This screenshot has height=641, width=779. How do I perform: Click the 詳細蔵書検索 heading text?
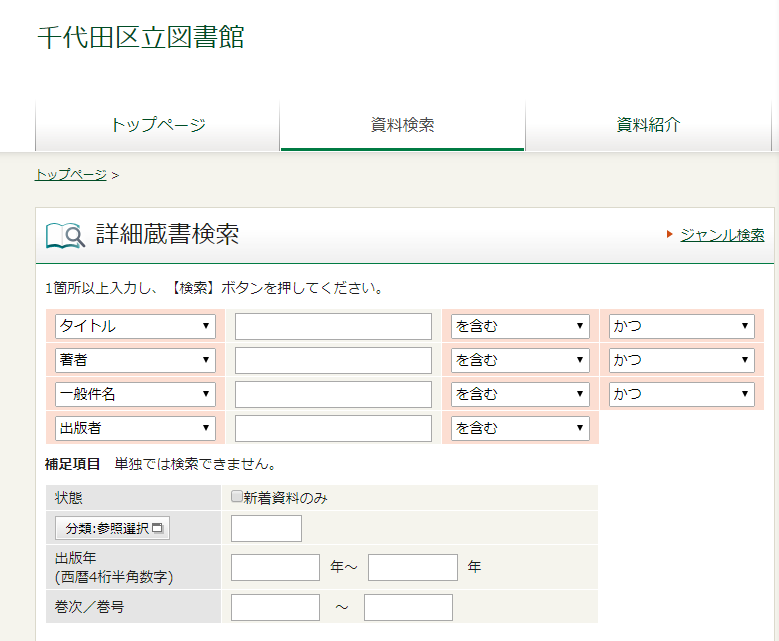point(167,234)
